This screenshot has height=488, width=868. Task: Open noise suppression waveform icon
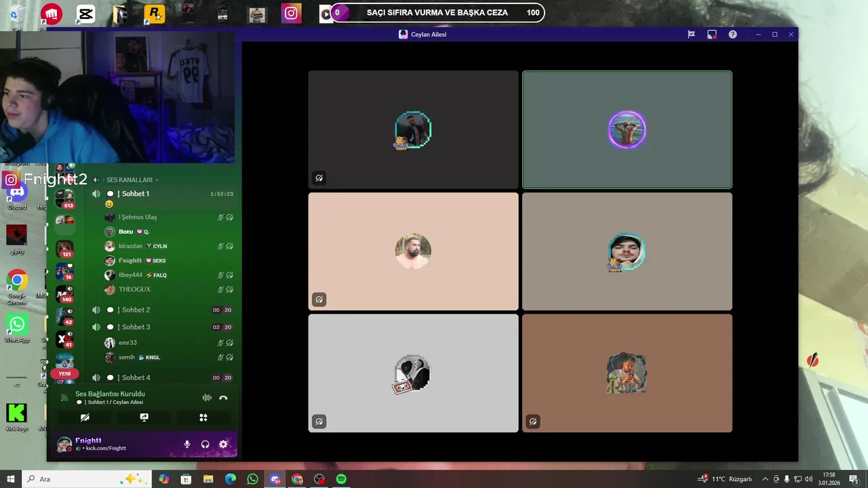coord(207,398)
